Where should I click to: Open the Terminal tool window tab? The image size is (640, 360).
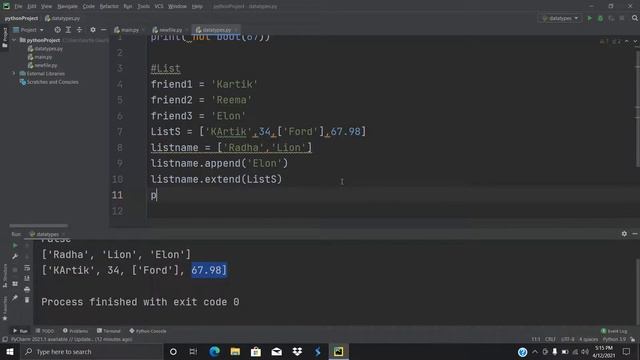[x=109, y=331]
